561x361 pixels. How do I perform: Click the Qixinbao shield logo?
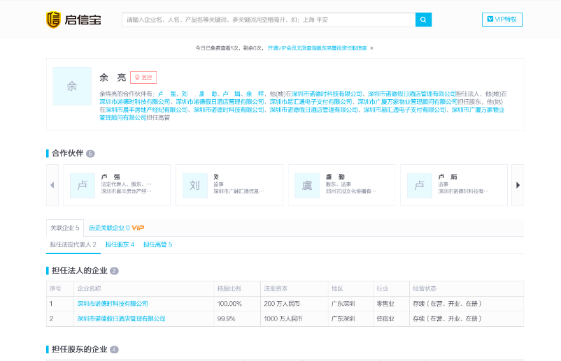click(x=53, y=20)
